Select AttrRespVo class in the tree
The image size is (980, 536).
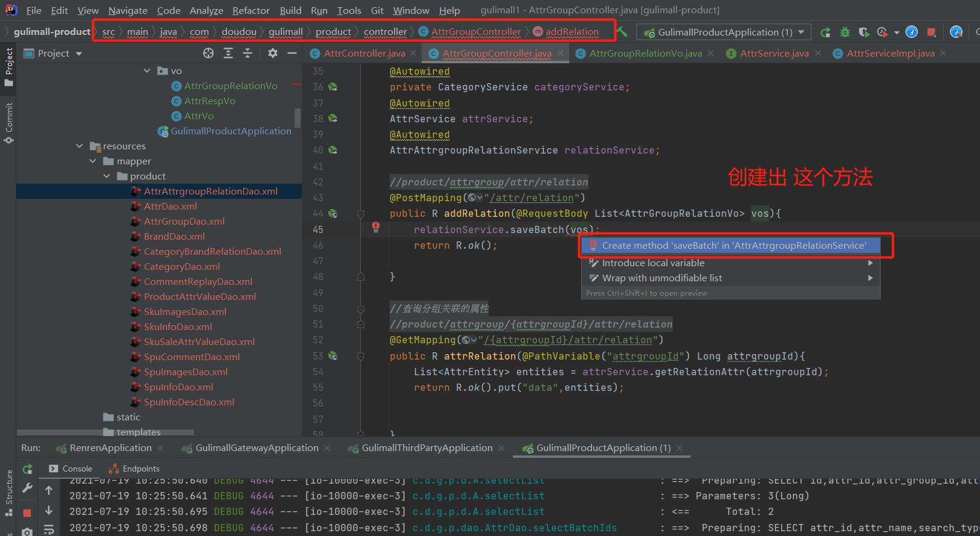[210, 101]
